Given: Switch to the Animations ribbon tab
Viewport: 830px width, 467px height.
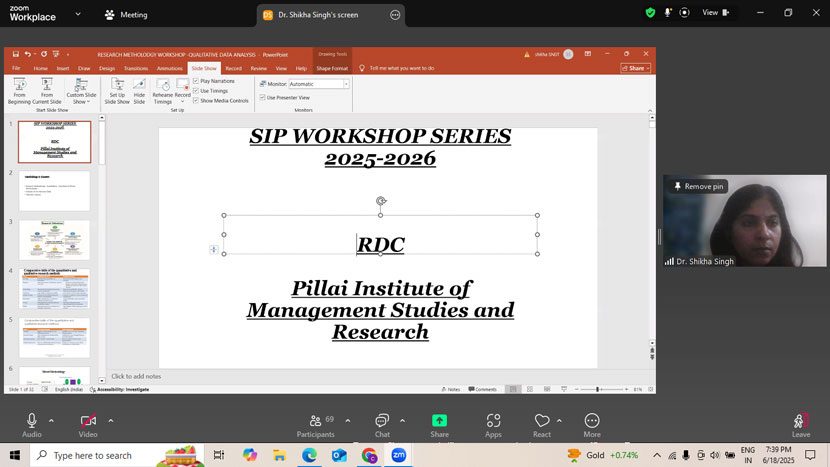Looking at the screenshot, I should point(169,68).
